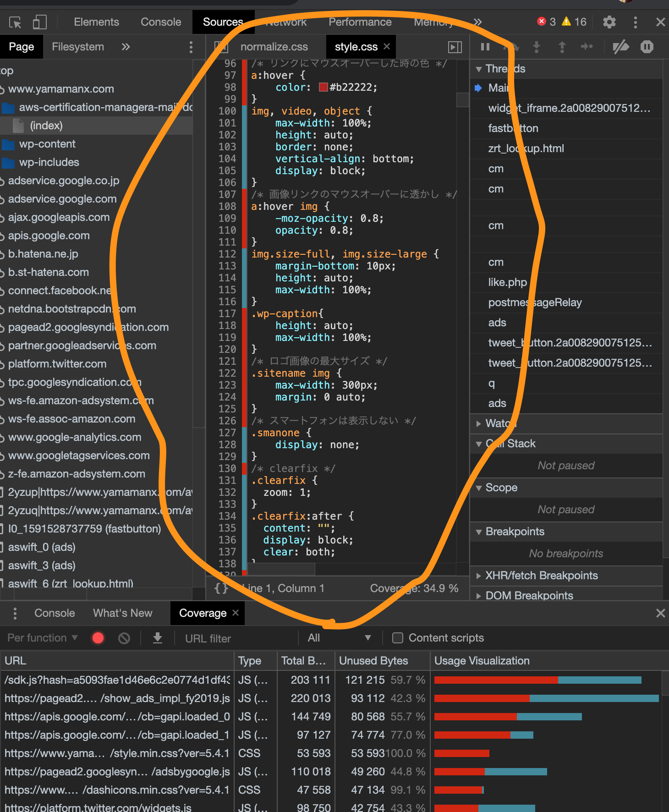Close the Coverage drawer tab
This screenshot has height=812, width=669.
click(x=236, y=613)
